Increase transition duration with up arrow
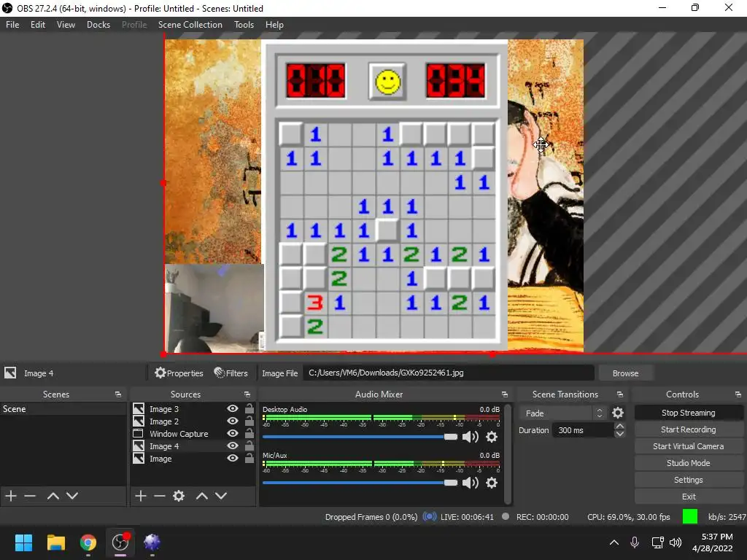 pos(620,426)
